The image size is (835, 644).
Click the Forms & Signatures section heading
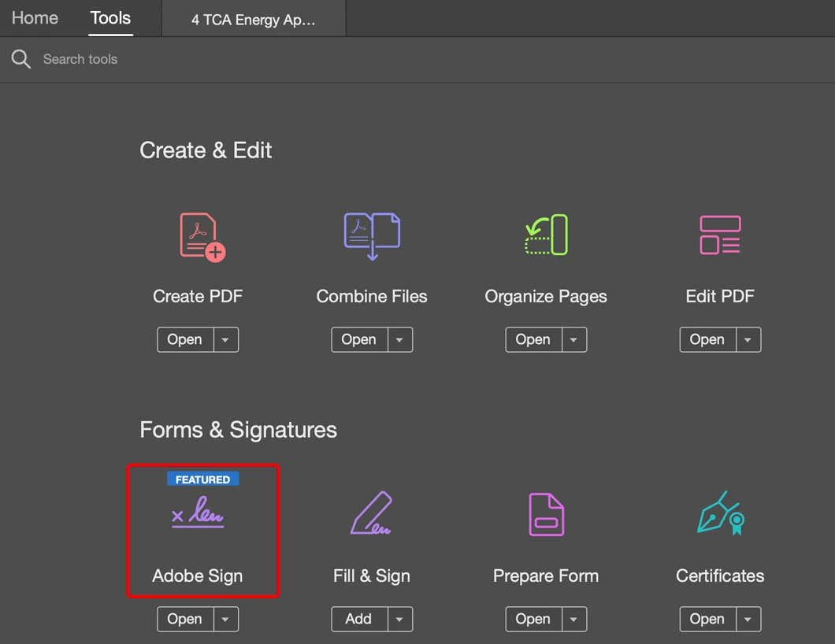pyautogui.click(x=238, y=430)
